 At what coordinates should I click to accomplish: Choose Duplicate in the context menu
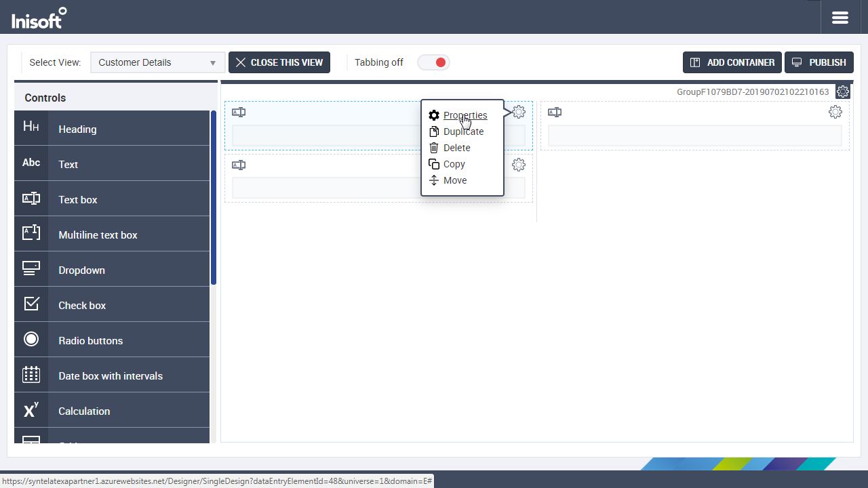tap(463, 131)
